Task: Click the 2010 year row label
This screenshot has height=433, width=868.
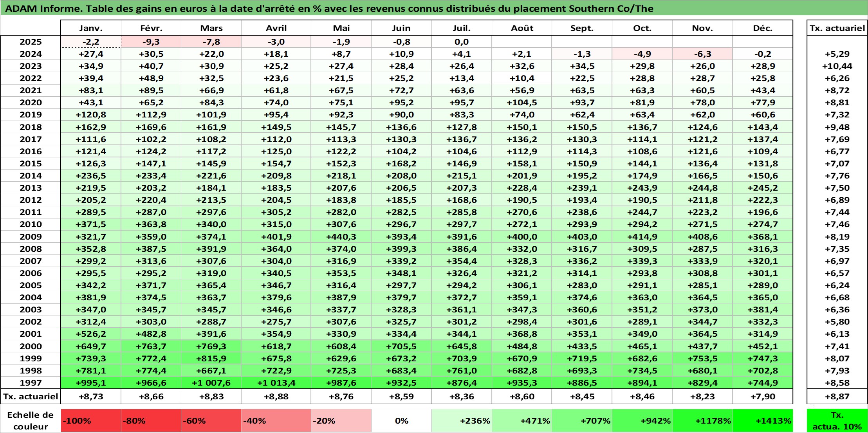Action: (x=31, y=224)
